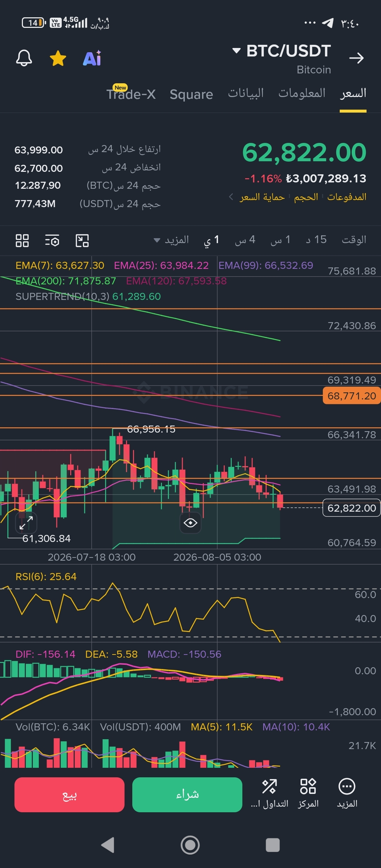
Task: Tap the fullscreen expand chart icon
Action: point(26,523)
